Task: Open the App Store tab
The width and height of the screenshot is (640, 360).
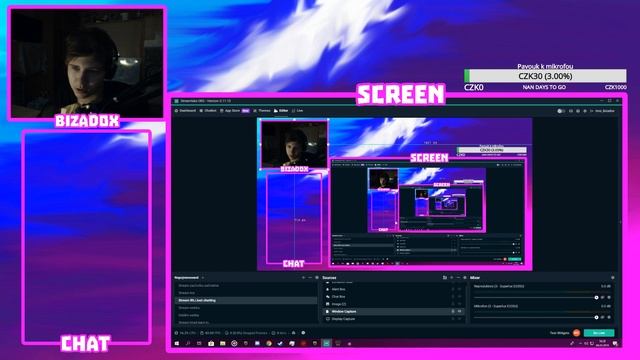Action: coord(235,111)
